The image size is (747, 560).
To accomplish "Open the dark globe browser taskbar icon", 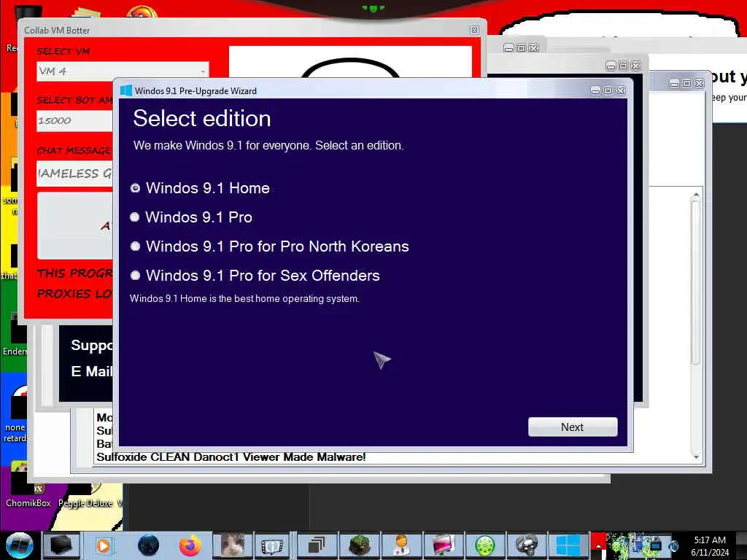I will [x=148, y=545].
